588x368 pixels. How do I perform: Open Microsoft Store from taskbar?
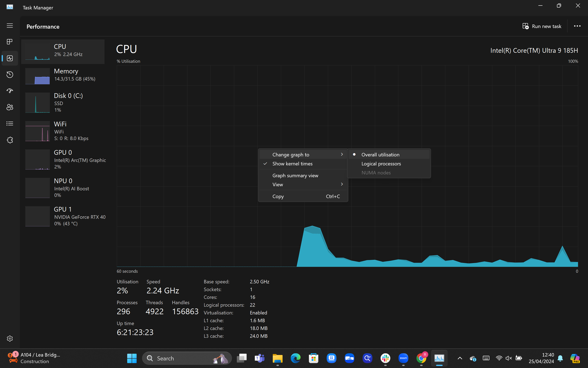pos(313,358)
